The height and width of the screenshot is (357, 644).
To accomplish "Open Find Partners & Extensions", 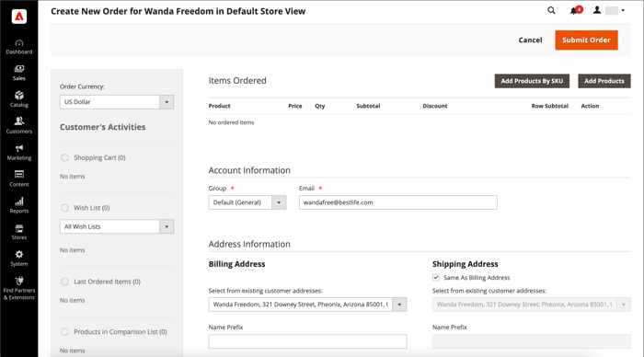I will [x=19, y=288].
